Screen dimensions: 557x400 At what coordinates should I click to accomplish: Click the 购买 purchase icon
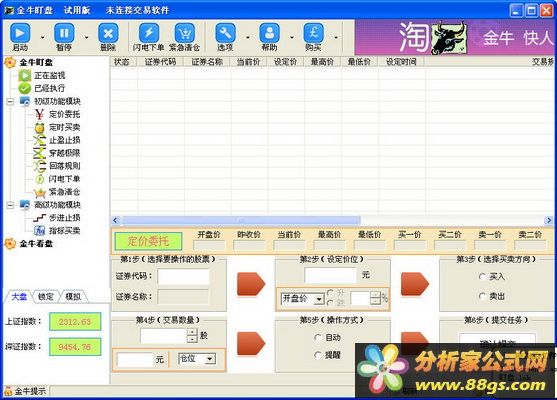(x=313, y=33)
